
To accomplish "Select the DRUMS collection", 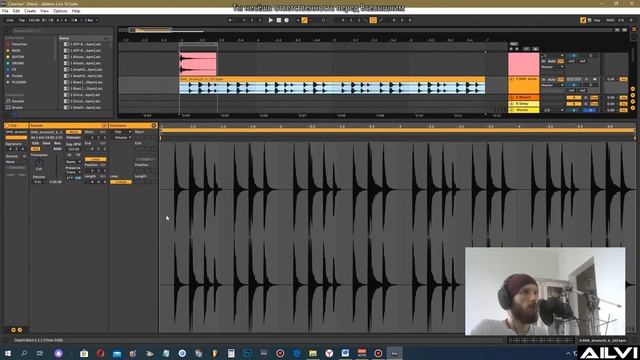I will coord(18,63).
